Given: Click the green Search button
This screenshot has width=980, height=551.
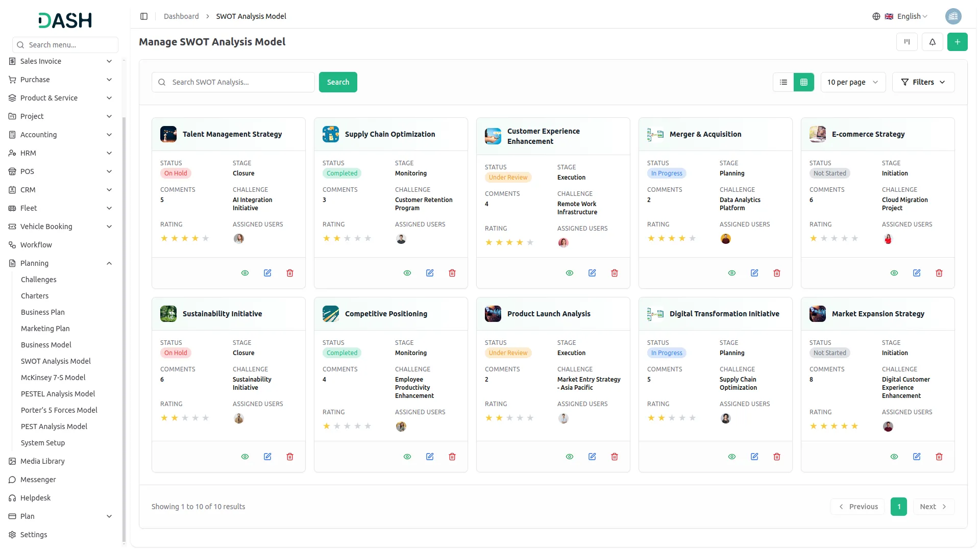Looking at the screenshot, I should click(x=338, y=82).
